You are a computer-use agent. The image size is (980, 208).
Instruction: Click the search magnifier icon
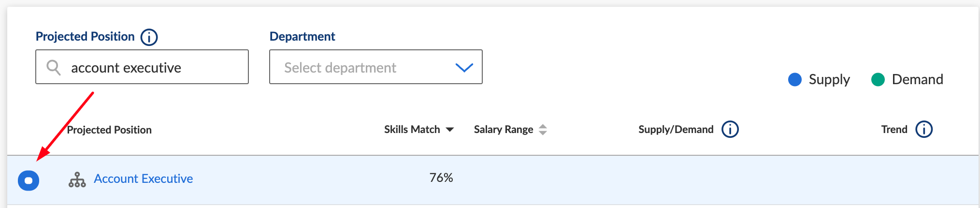coord(53,67)
